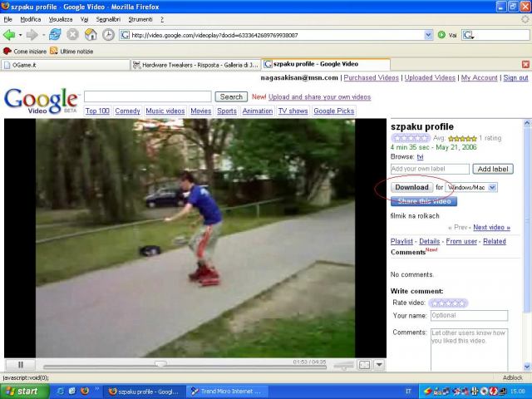Open the Windows/Mac download format dropdown

pyautogui.click(x=471, y=187)
